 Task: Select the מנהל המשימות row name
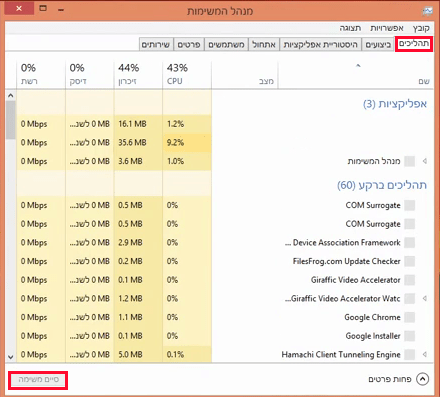click(x=374, y=161)
